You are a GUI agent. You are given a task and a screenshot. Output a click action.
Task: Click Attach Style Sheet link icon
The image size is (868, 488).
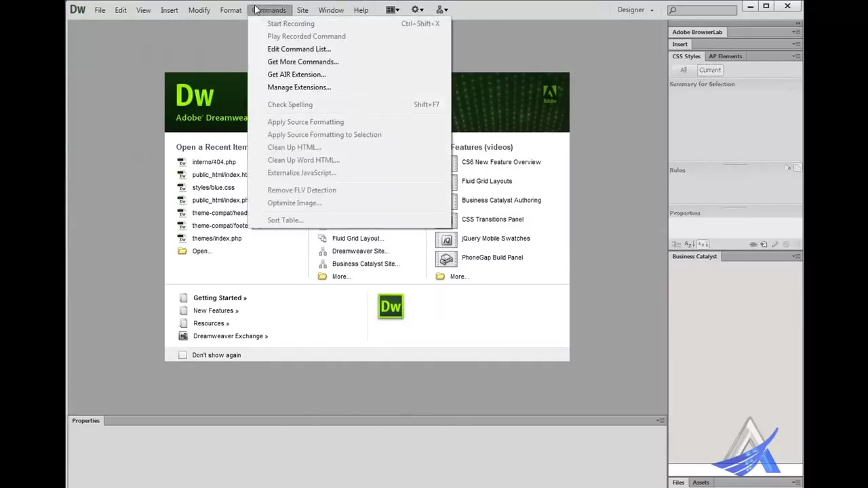tap(753, 244)
